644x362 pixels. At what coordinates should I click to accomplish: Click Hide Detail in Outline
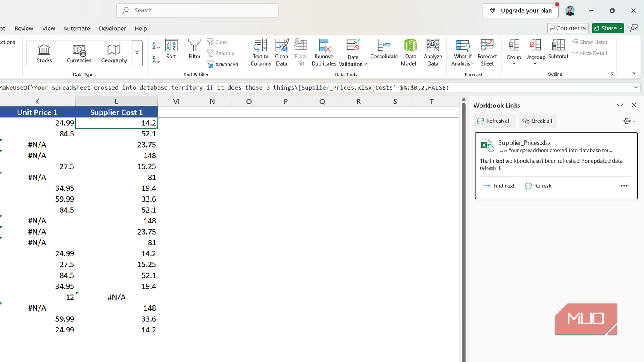589,53
